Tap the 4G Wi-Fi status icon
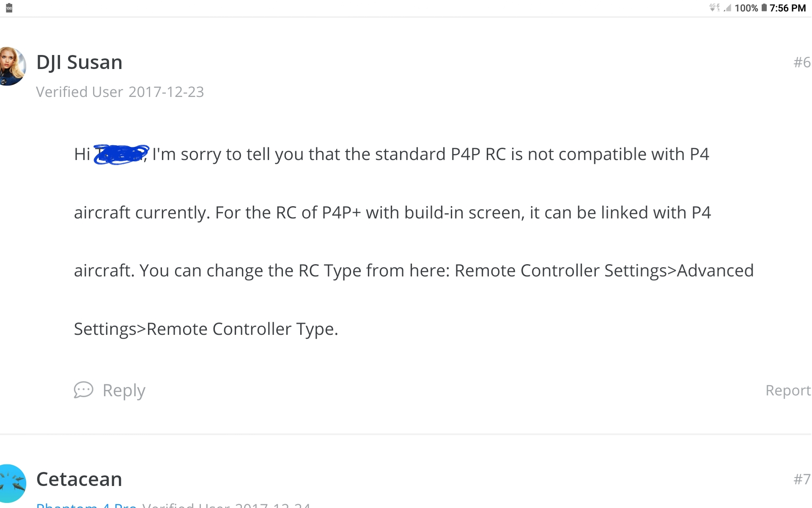Screen dimensions: 812x508 [715, 7]
